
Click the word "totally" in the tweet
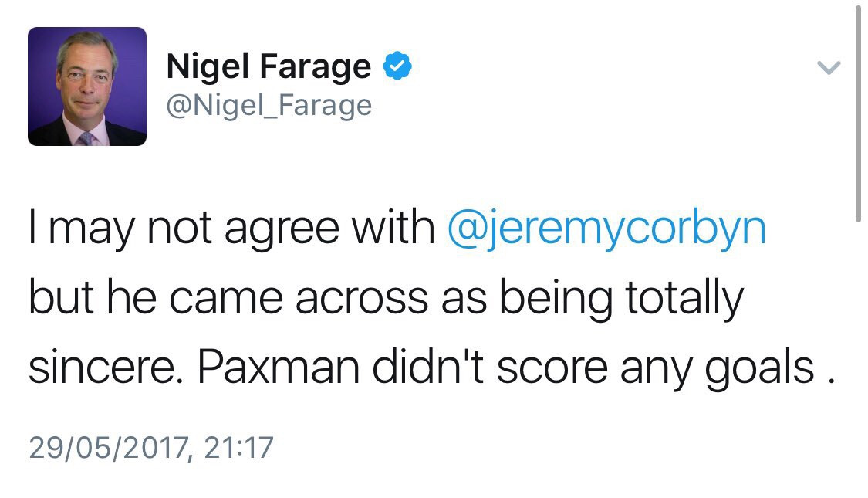coord(684,300)
